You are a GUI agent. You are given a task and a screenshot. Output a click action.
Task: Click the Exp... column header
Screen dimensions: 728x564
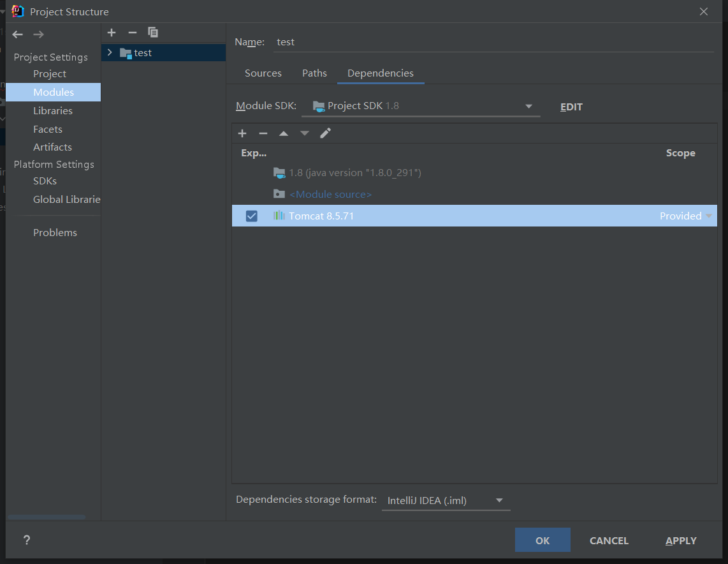click(254, 153)
